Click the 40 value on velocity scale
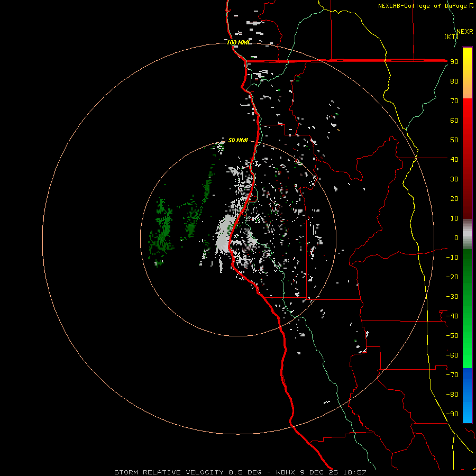476x476 pixels. (x=454, y=159)
